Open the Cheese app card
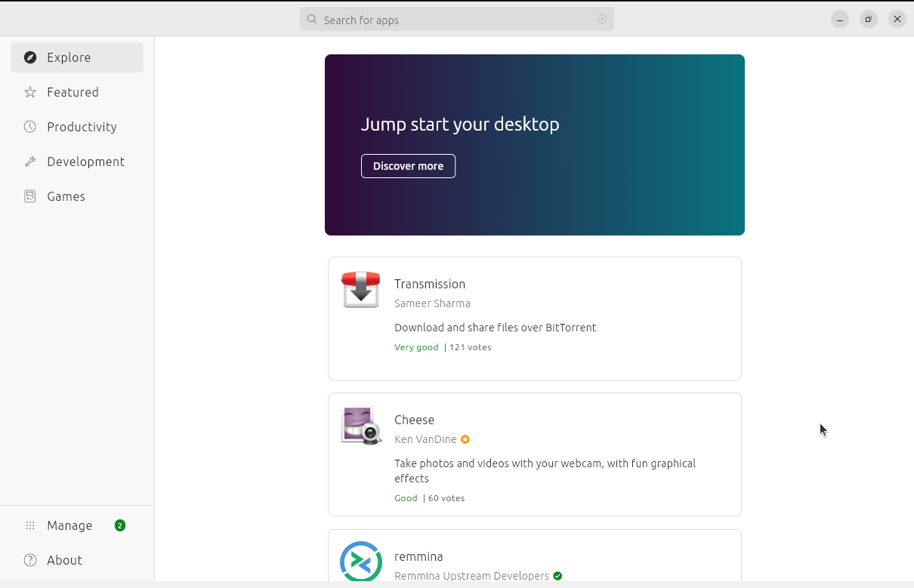Screen dimensions: 914x588 tap(534, 454)
